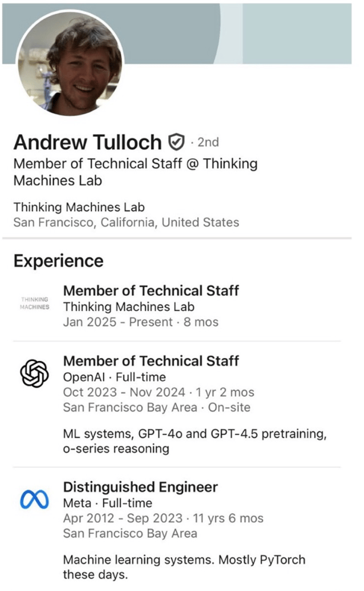Select the San Francisco, California location text
This screenshot has height=591, width=364.
pyautogui.click(x=126, y=222)
